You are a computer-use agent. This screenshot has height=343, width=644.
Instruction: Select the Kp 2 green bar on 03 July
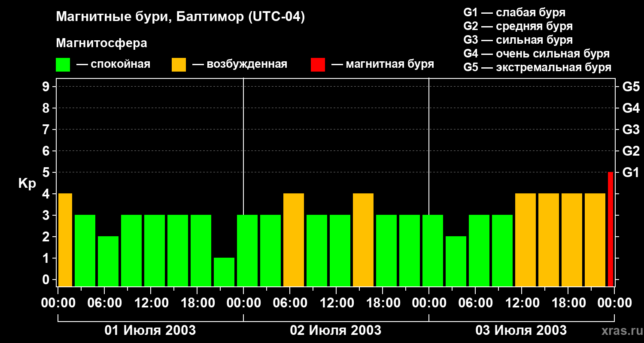(456, 261)
